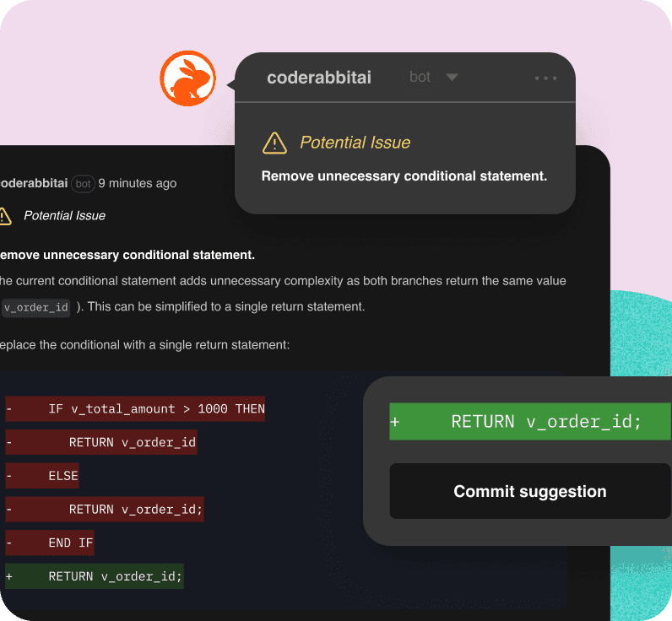Open the three-dot options menu in popup
The height and width of the screenshot is (621, 672).
click(545, 78)
